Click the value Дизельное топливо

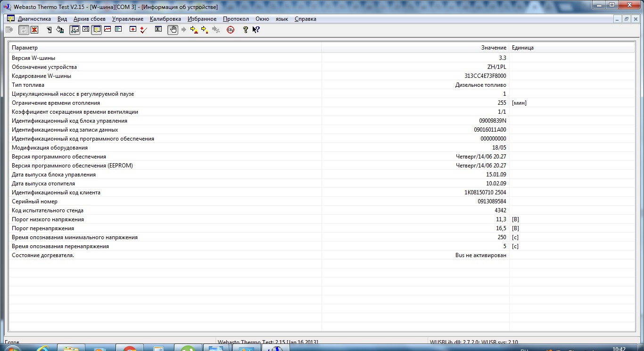click(481, 85)
